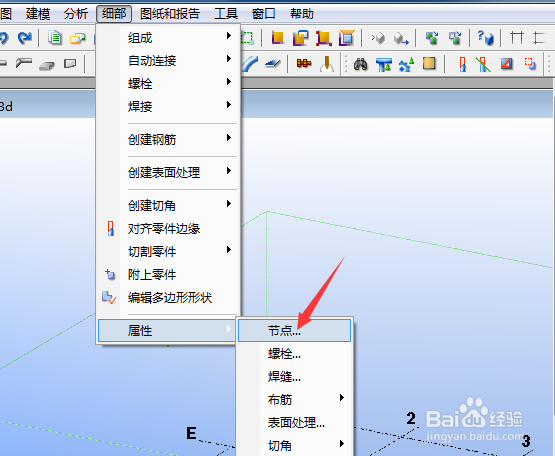
Task: Select the contour plate outline icon
Action: coord(70,64)
